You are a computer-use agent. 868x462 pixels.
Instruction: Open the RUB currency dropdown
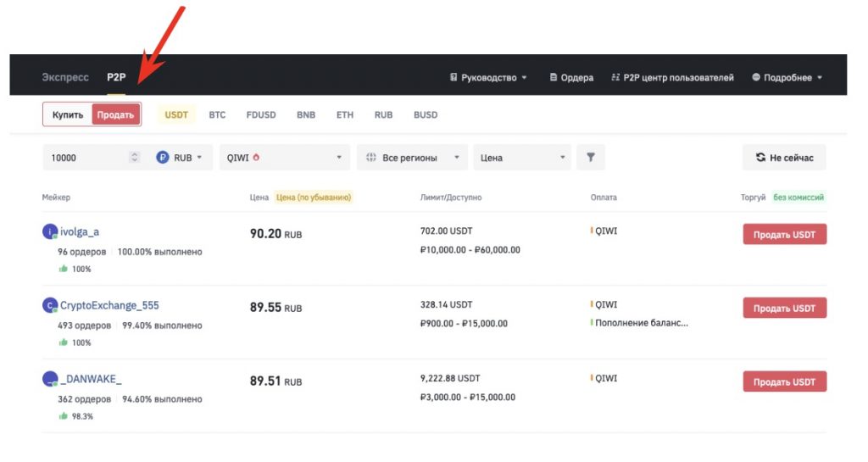(180, 158)
